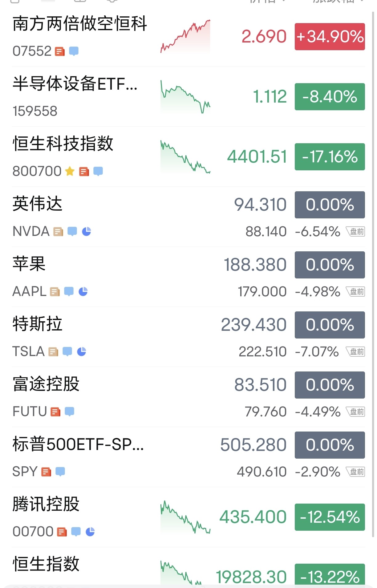Screen dimensions: 377x588
Task: Open the 苹果 stock detail
Action: [x=188, y=277]
